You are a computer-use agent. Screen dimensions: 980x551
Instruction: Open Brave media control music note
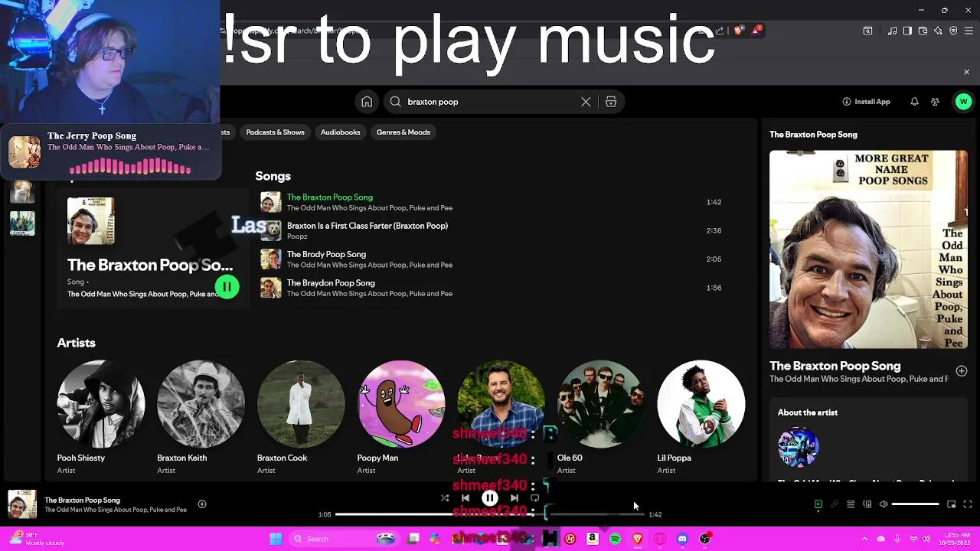(x=893, y=31)
